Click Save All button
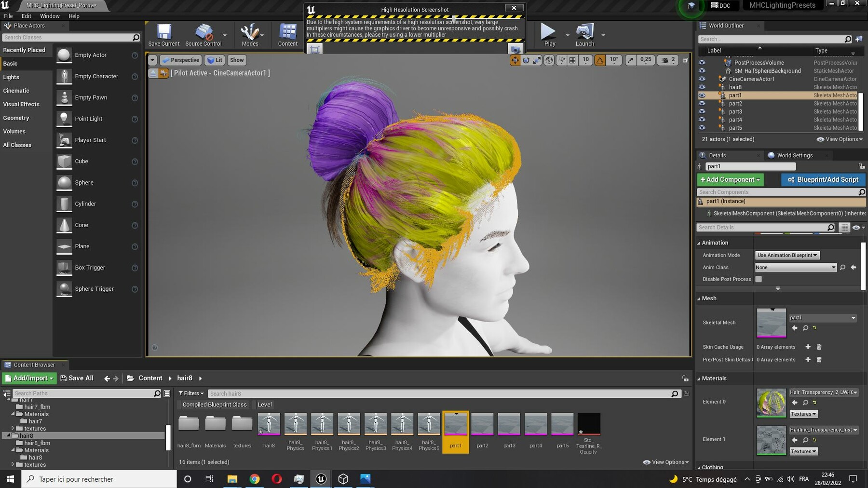The height and width of the screenshot is (488, 868). click(77, 379)
